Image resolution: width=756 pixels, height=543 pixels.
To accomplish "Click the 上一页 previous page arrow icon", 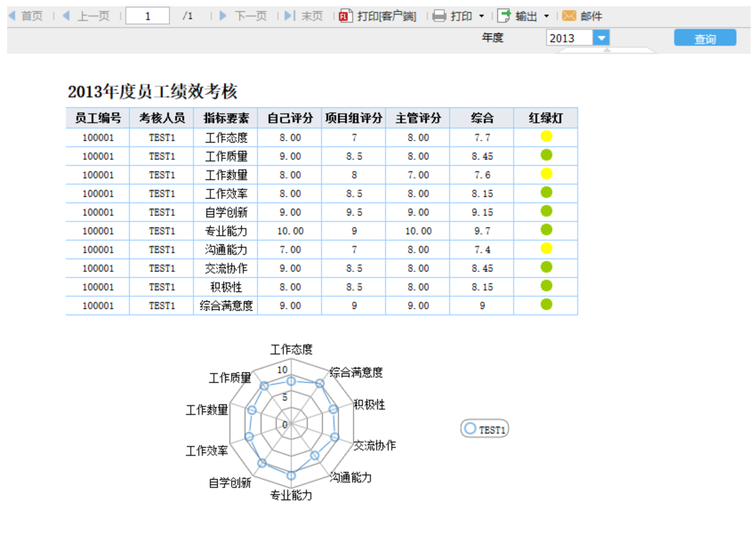I will [66, 16].
